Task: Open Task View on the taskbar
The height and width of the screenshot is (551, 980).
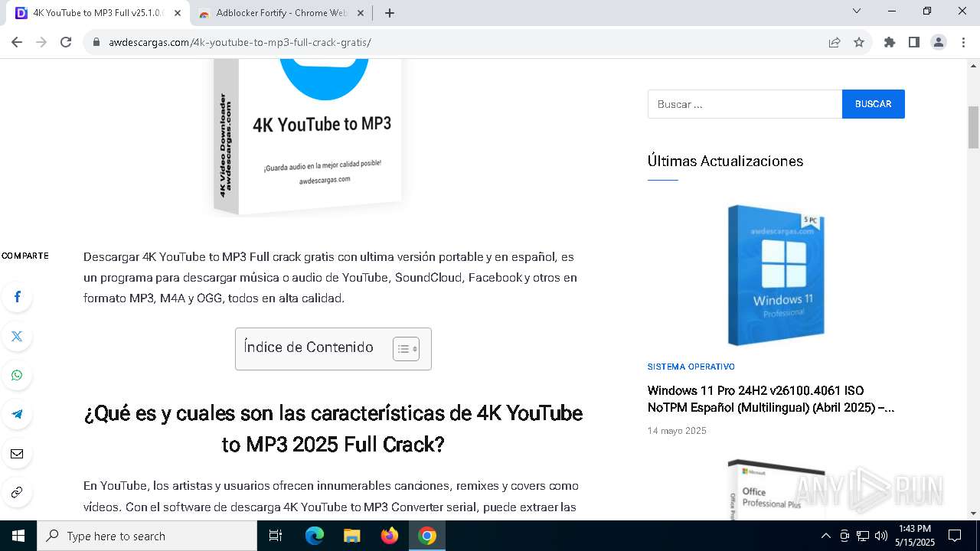Action: click(x=276, y=536)
